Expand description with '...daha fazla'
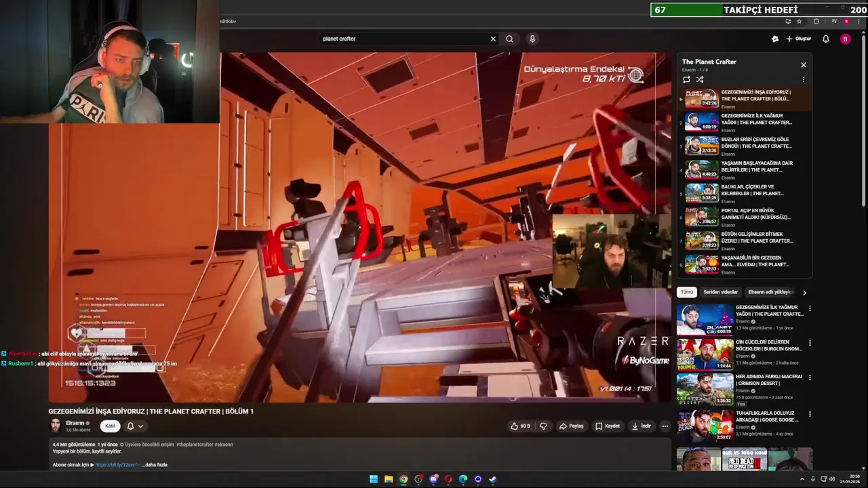Screen dimensions: 868x488 click(155, 465)
